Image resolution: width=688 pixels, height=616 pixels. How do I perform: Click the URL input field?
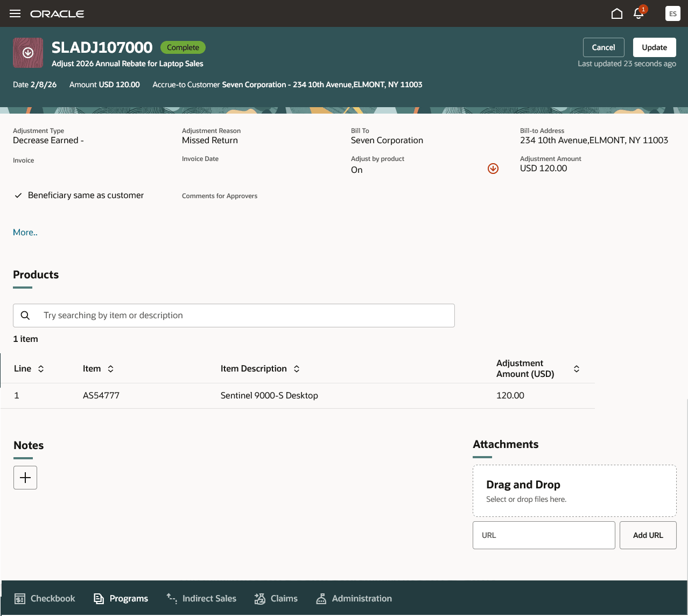(544, 535)
